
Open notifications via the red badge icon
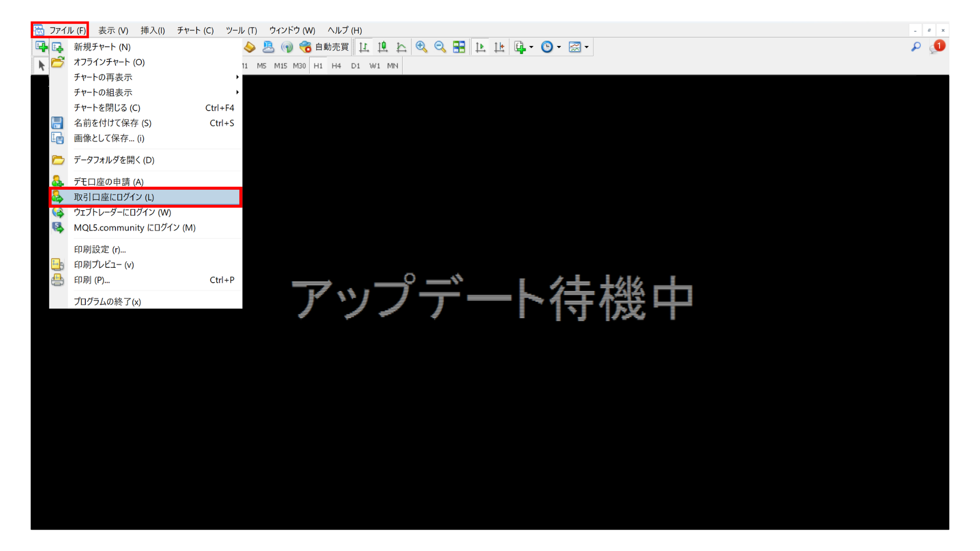click(x=938, y=45)
